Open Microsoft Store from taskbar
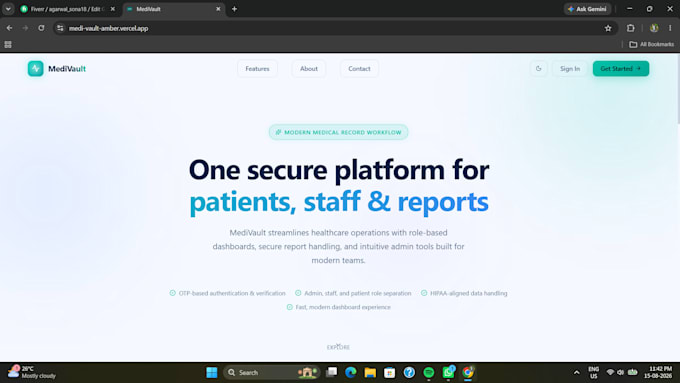Screen dimensions: 680x383 [389, 372]
